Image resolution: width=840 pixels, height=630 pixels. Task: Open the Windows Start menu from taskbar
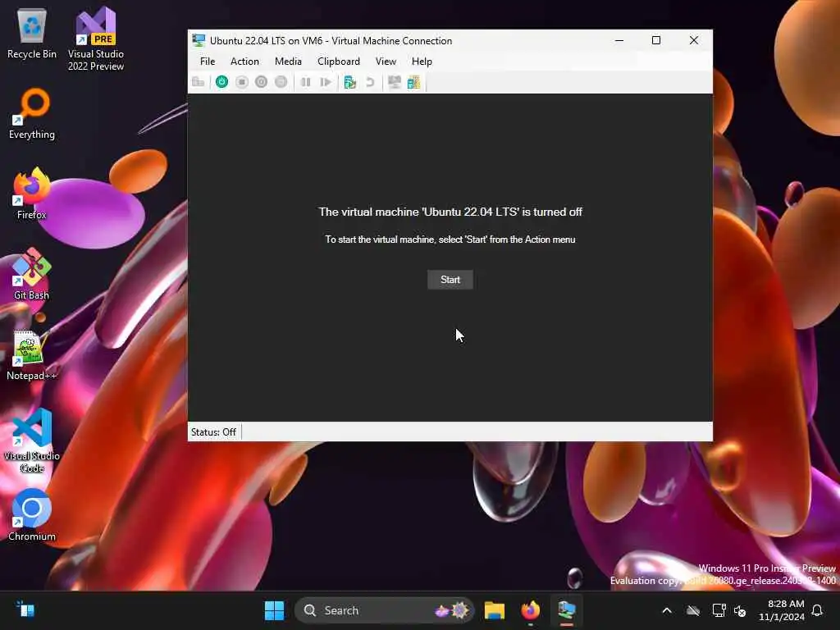click(274, 610)
